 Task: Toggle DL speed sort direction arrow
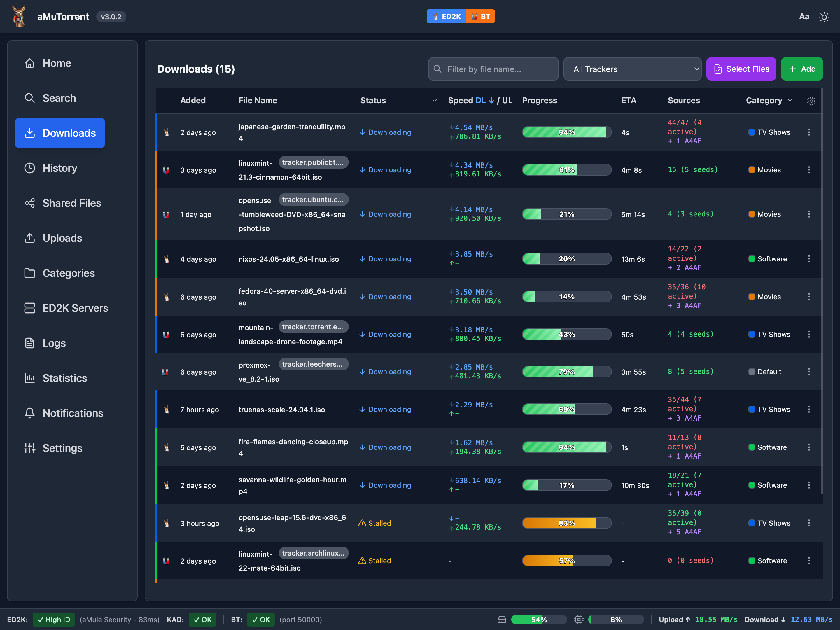point(491,101)
